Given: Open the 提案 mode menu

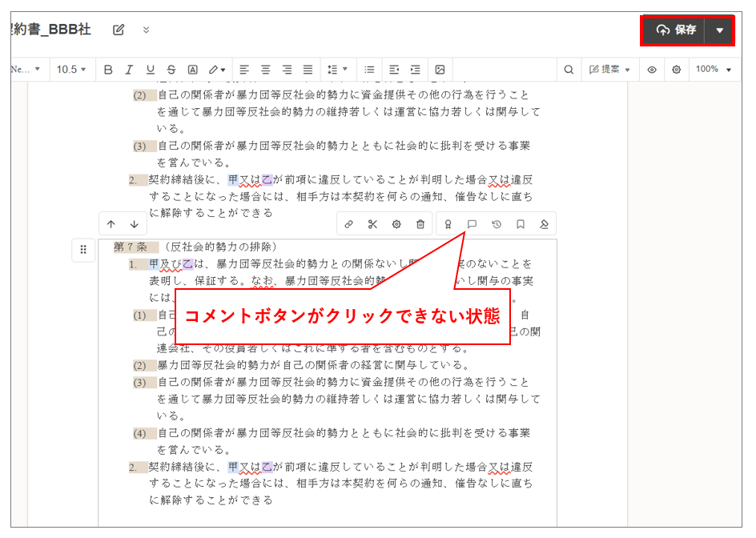Looking at the screenshot, I should [609, 70].
